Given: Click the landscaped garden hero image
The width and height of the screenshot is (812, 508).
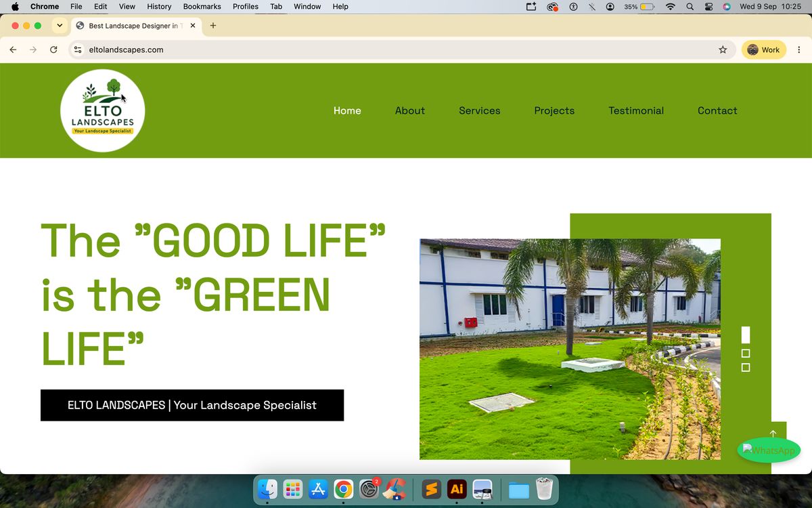Looking at the screenshot, I should pos(570,349).
